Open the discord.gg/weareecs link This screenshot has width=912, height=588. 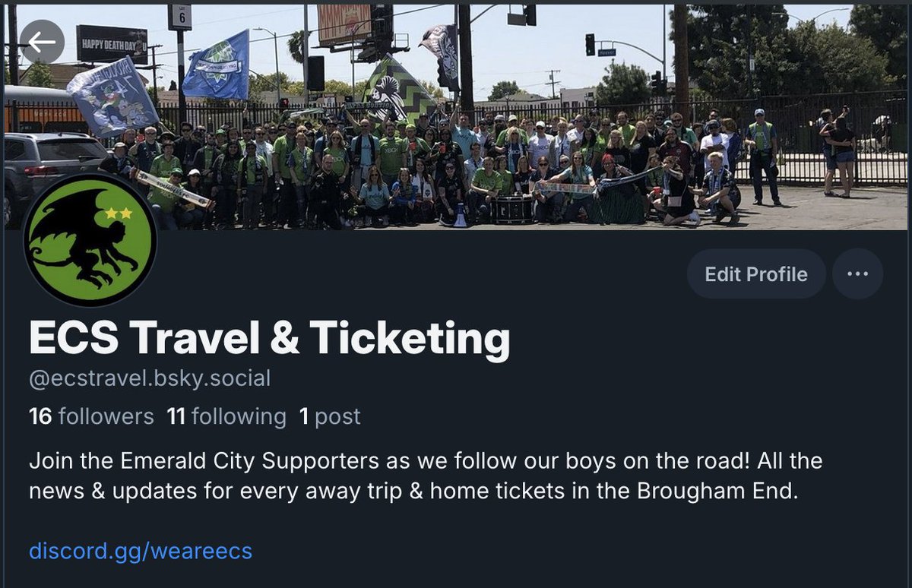point(141,550)
